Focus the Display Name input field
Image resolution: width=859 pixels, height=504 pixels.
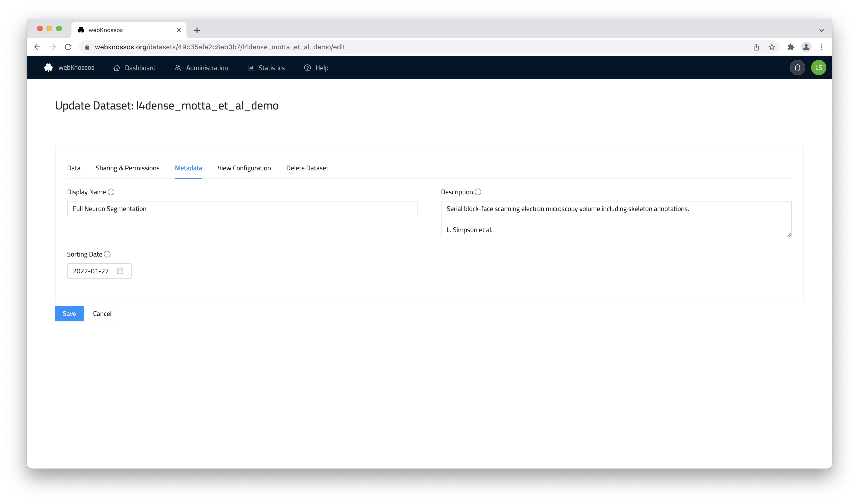242,209
